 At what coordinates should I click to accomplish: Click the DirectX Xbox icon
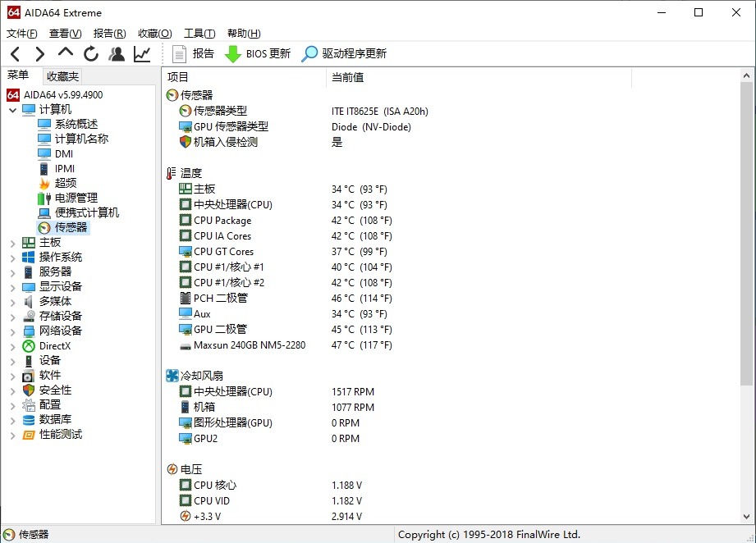pyautogui.click(x=29, y=346)
